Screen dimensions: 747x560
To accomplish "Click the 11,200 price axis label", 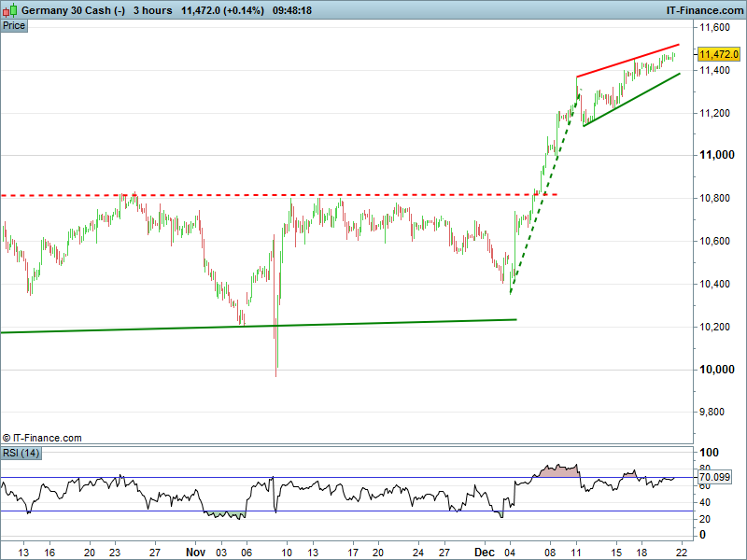I will [714, 113].
